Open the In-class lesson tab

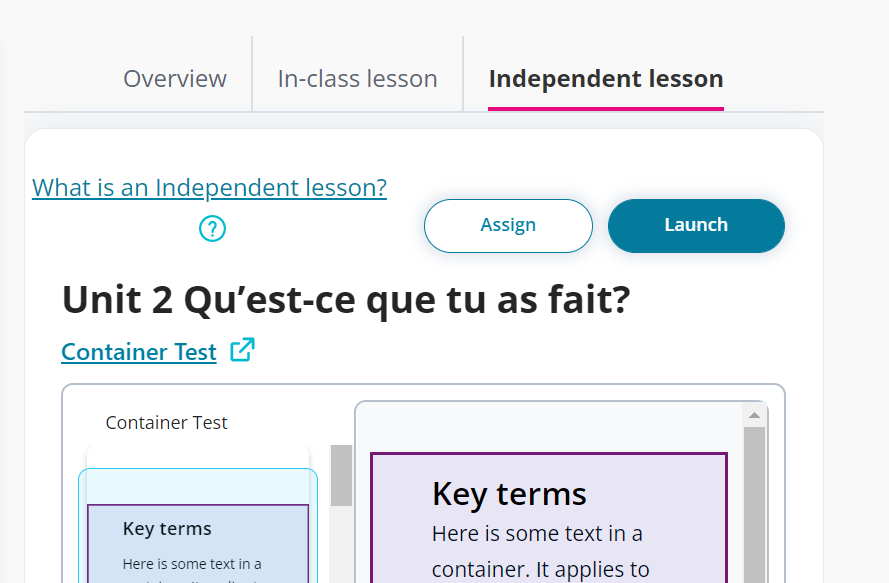(357, 78)
